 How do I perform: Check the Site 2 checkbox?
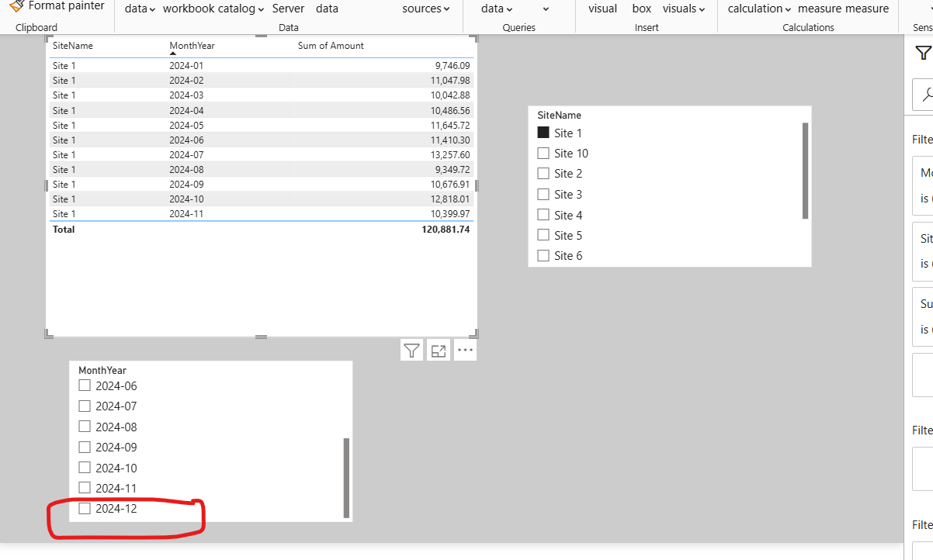click(543, 173)
